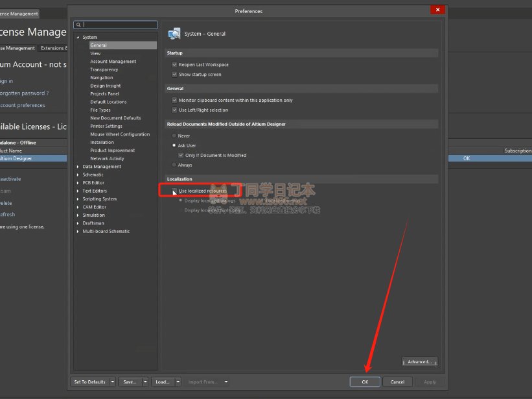Open the Set To Defaults dropdown arrow
This screenshot has height=399, width=532.
point(112,382)
